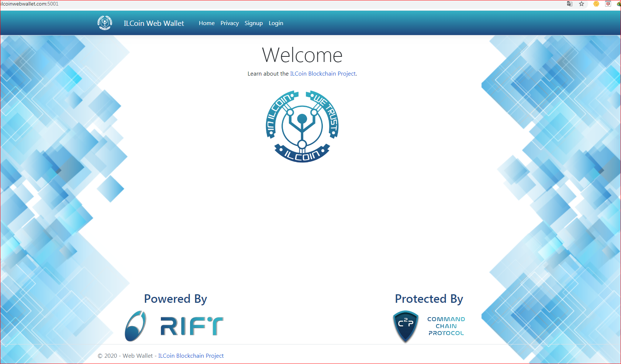The width and height of the screenshot is (621, 364).
Task: Click the © 2020 - Web Wallet footer text
Action: pos(125,356)
